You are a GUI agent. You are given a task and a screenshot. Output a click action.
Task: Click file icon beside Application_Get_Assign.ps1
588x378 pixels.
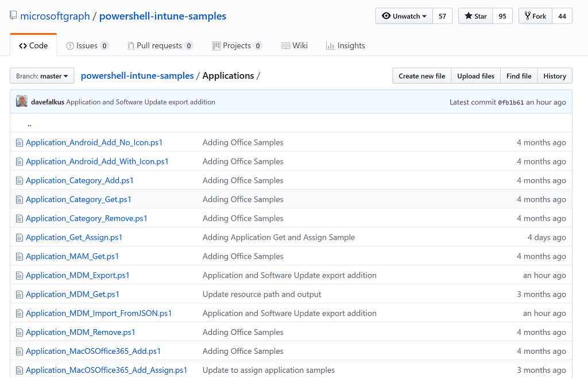tap(20, 238)
